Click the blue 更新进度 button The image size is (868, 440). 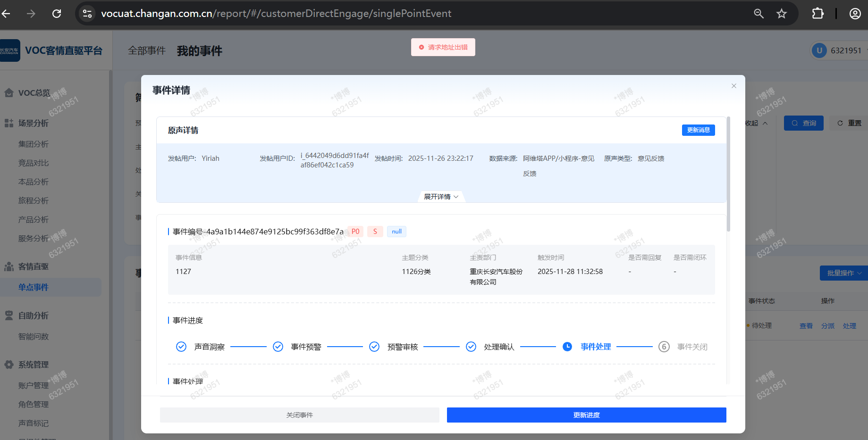click(x=586, y=415)
